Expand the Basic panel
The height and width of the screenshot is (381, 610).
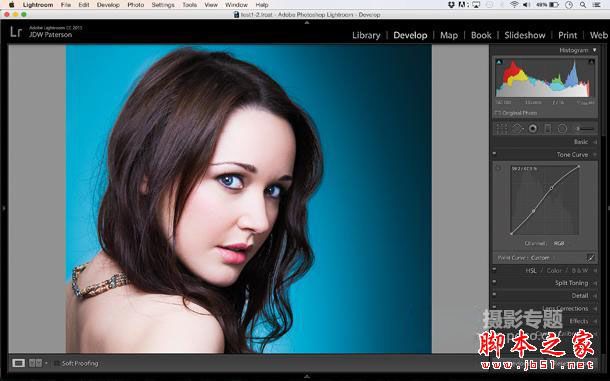pos(595,142)
